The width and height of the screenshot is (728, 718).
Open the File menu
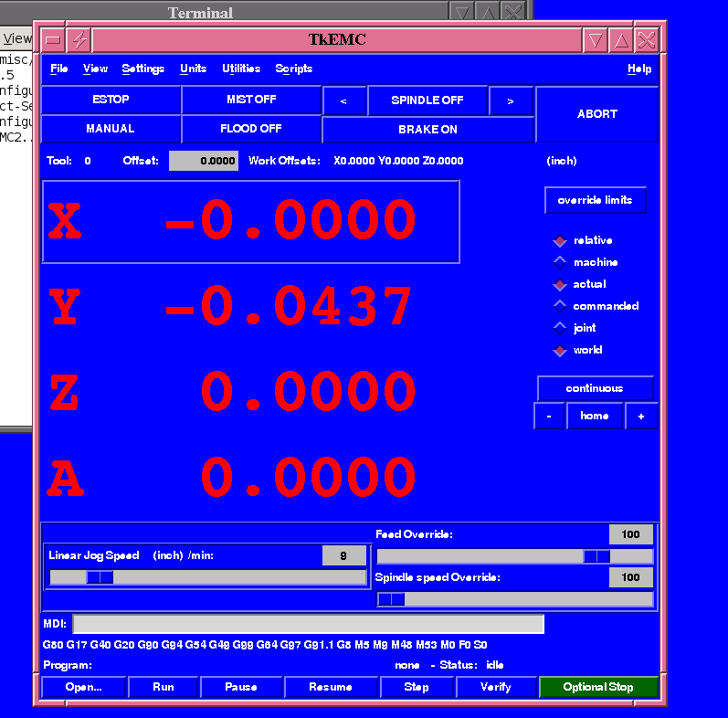(59, 69)
